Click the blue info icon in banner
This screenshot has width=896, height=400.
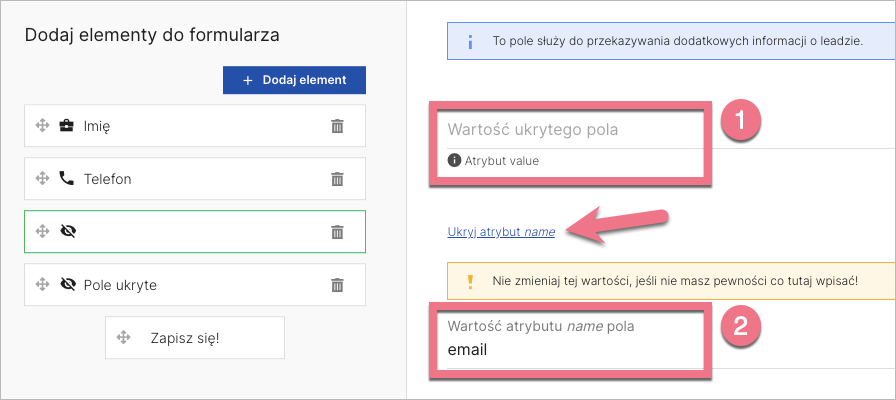[470, 43]
